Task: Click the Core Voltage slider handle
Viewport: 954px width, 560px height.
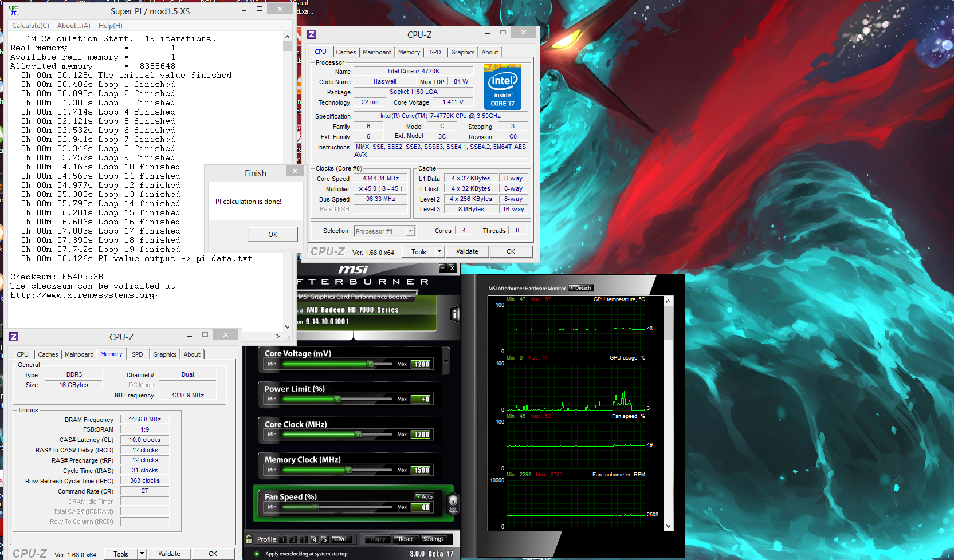Action: pyautogui.click(x=370, y=364)
